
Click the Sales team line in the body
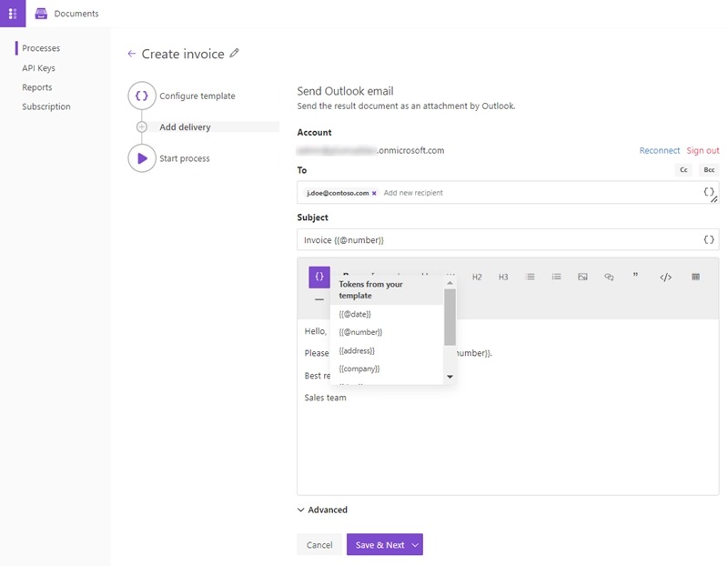(x=325, y=398)
